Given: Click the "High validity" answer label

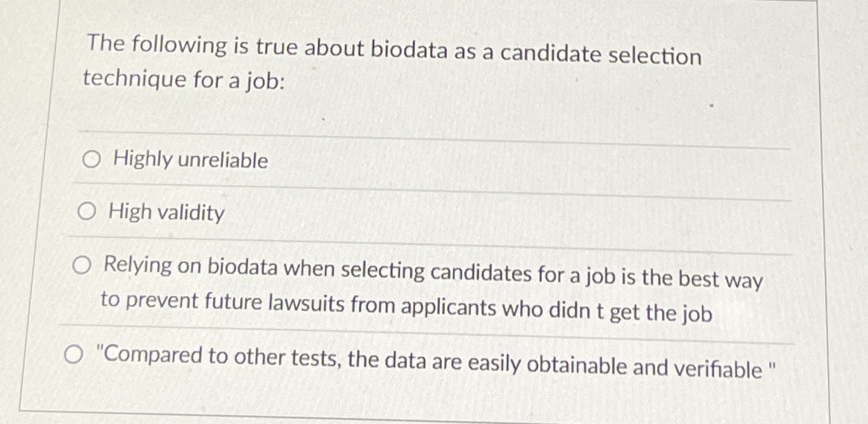Looking at the screenshot, I should (x=166, y=212).
